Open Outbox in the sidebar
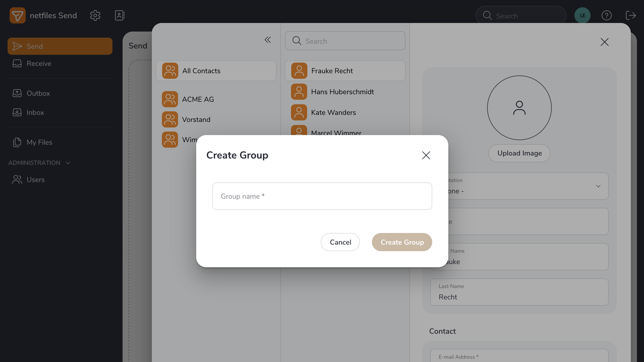The width and height of the screenshot is (644, 362). (38, 93)
